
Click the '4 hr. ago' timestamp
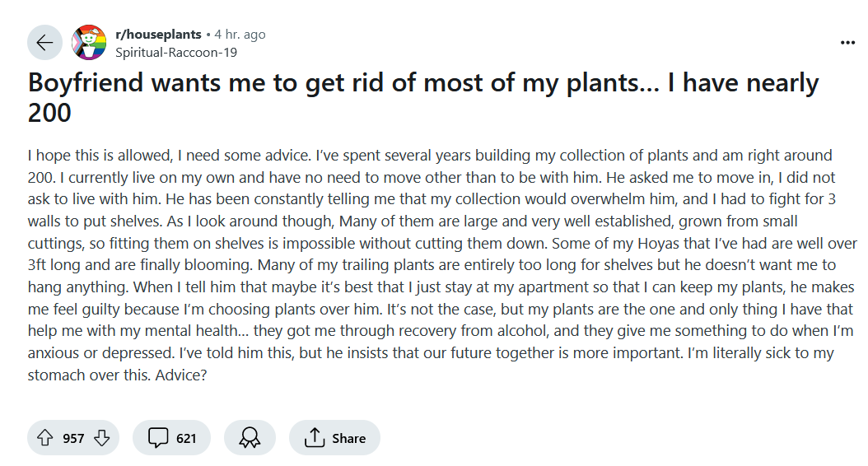(240, 35)
